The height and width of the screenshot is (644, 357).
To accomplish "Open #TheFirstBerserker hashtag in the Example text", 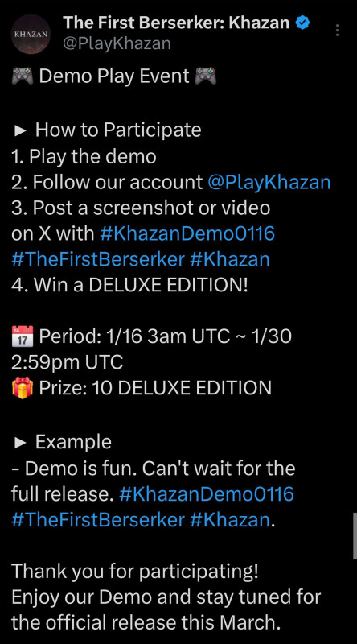I will coord(98,520).
